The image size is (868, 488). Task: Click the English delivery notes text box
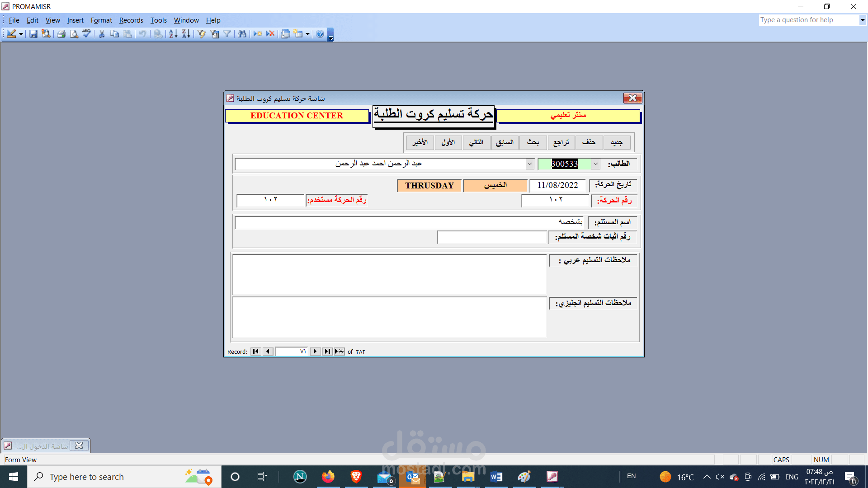[x=390, y=317]
